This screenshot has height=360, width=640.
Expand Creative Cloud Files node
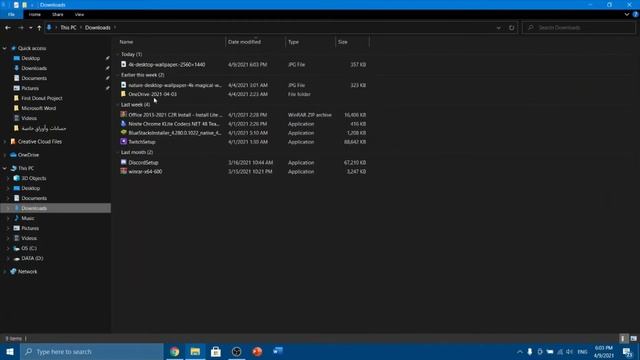(4, 142)
